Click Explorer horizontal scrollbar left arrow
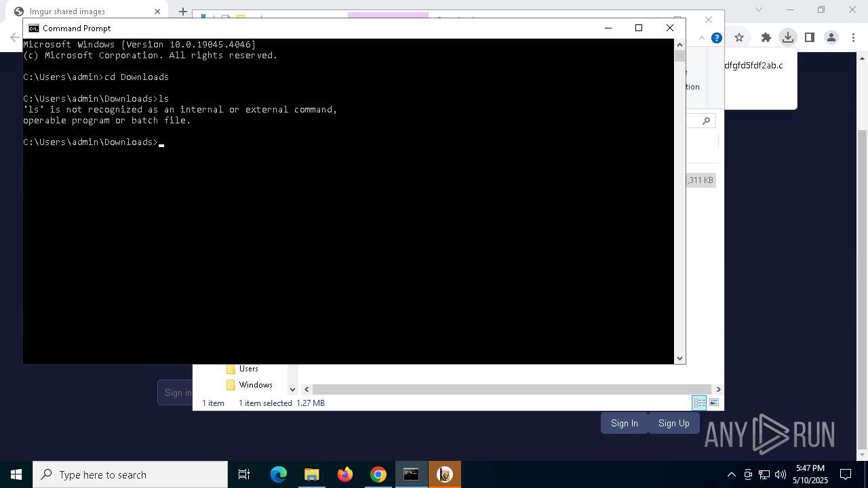This screenshot has height=488, width=868. pos(307,389)
